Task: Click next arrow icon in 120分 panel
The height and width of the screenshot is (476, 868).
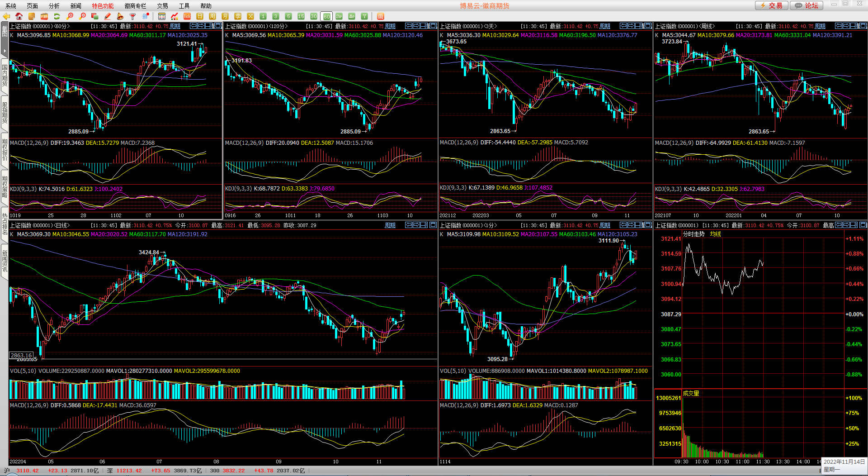Action: tap(416, 26)
